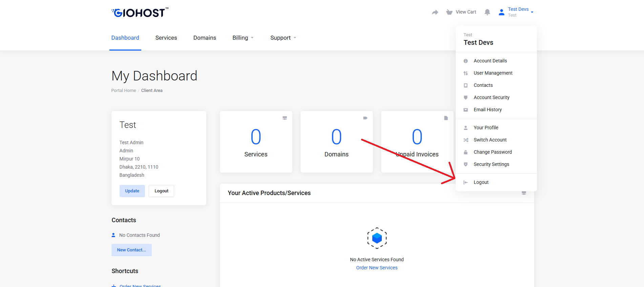Toggle the Test Devs account dropdown
This screenshot has height=287, width=644.
point(516,12)
